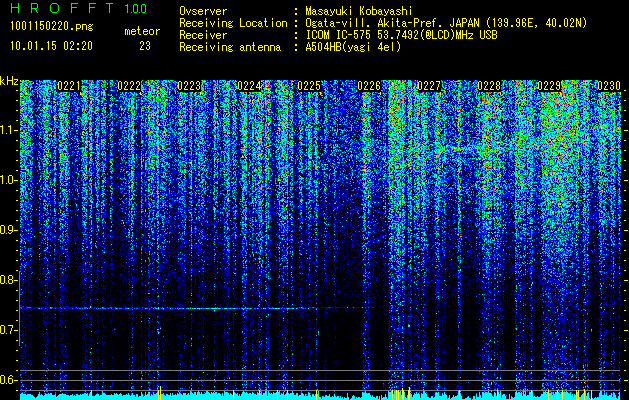Click time marker 0222
Viewport: 629px width, 400px height.
point(129,86)
